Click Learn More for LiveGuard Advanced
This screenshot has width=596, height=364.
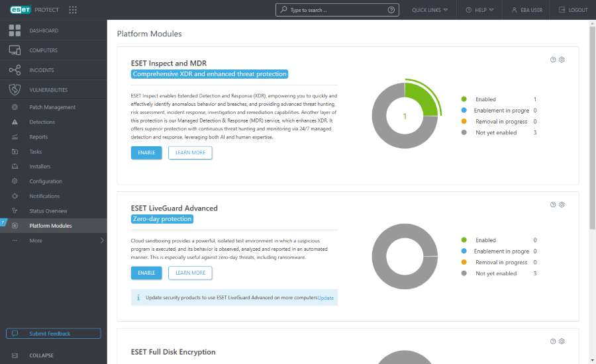191,273
